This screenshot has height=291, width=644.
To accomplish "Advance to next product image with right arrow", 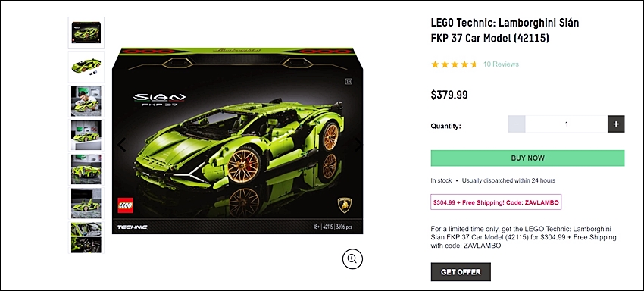I will pyautogui.click(x=358, y=144).
